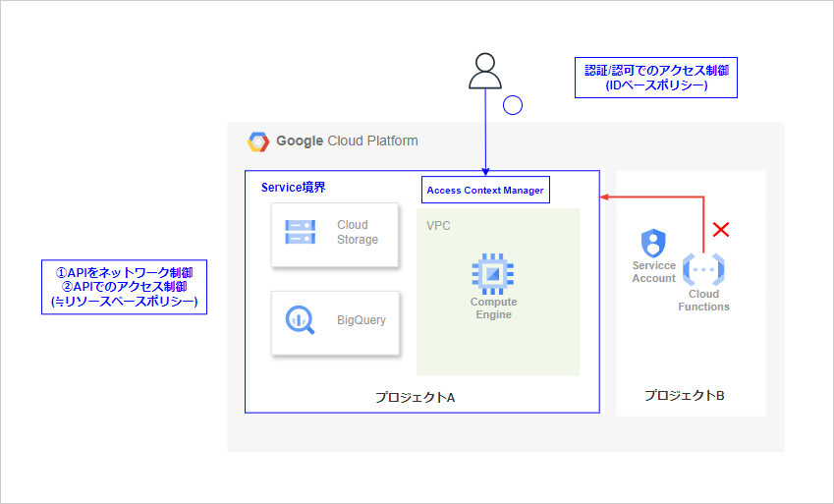Click the 'BigQuery' text label

coord(361,320)
